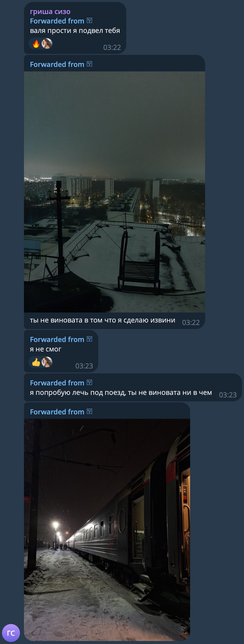Click message text 'валя прости я подвел тебя'
This screenshot has width=244, height=644.
75,31
